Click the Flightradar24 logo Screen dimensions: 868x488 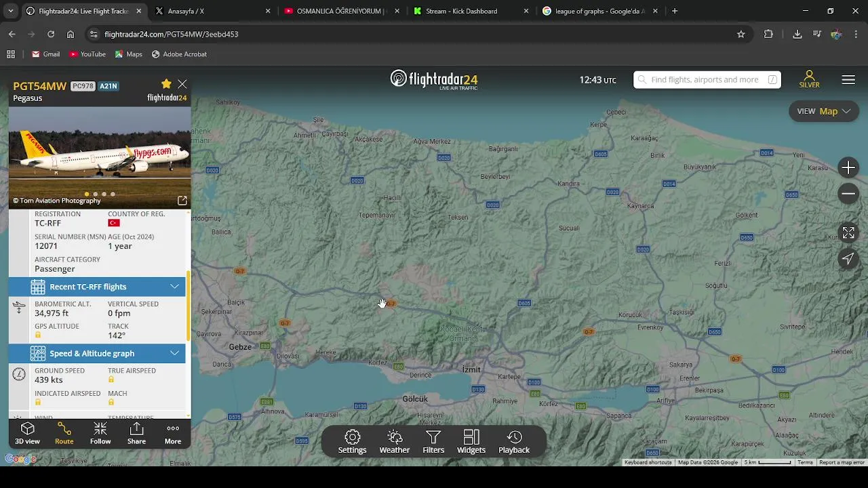[434, 79]
